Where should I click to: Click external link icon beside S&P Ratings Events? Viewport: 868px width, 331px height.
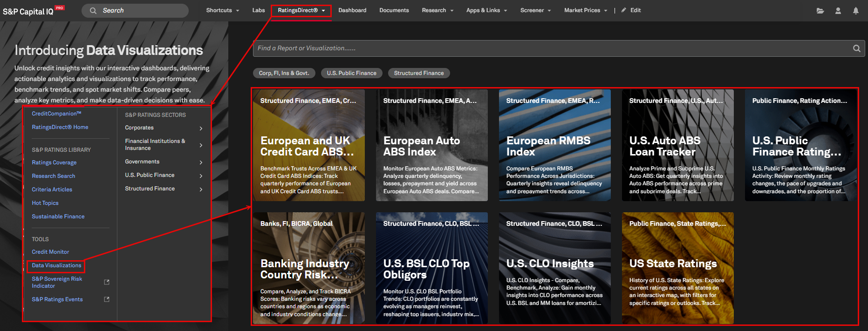pyautogui.click(x=107, y=299)
